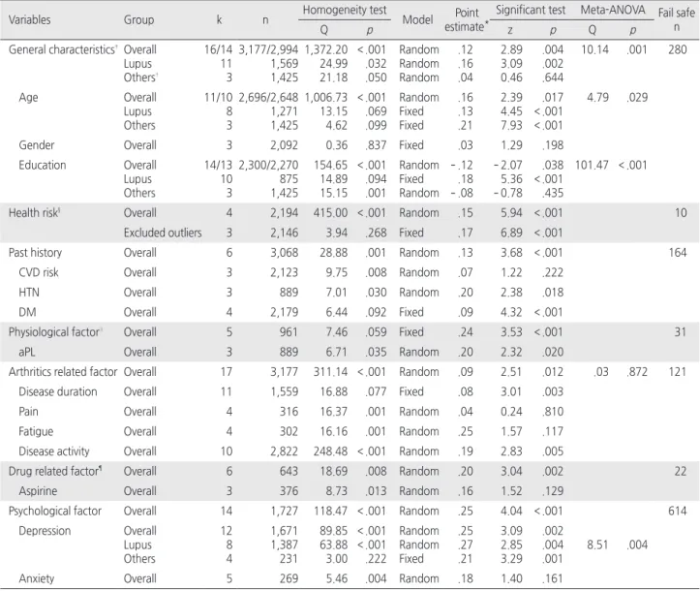Select the fail safe value '31'

click(x=680, y=332)
